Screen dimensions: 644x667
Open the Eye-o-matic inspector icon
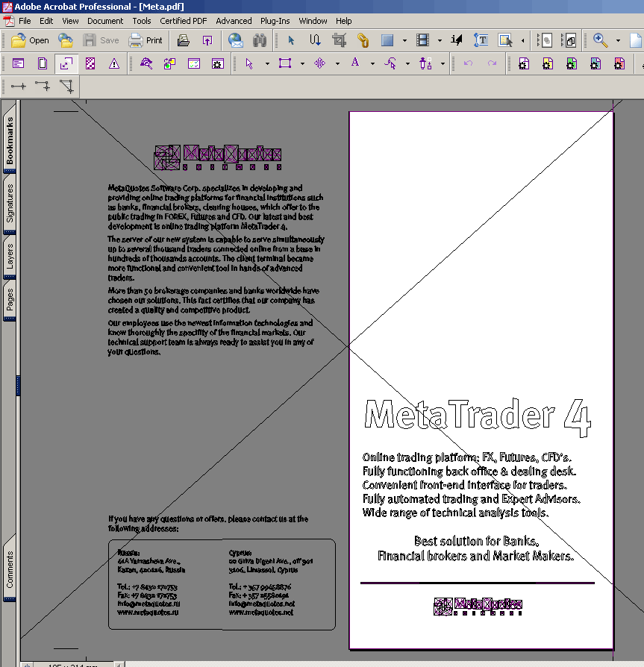[x=146, y=64]
